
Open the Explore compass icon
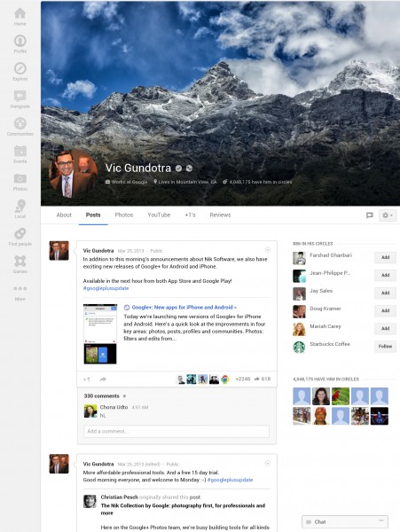tap(20, 68)
